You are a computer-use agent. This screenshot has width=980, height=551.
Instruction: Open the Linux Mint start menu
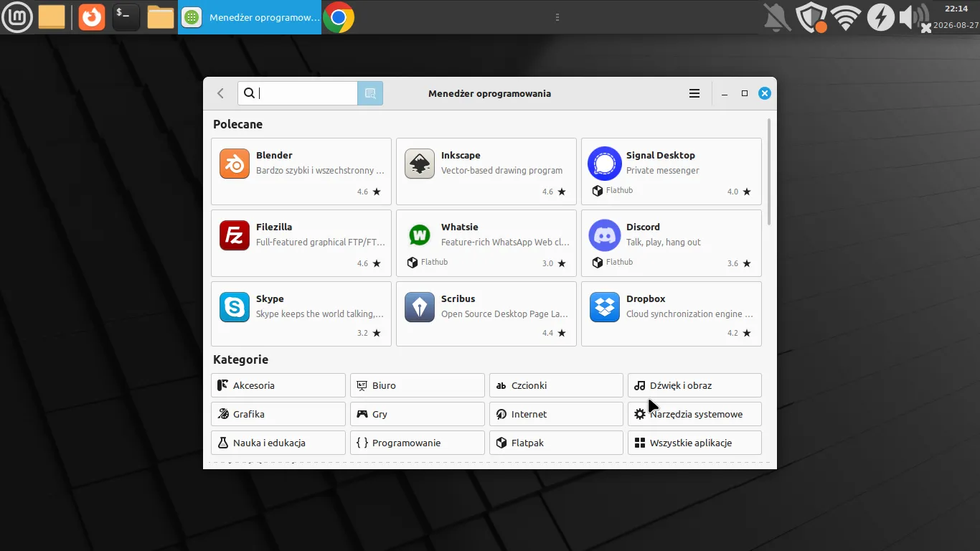click(17, 17)
